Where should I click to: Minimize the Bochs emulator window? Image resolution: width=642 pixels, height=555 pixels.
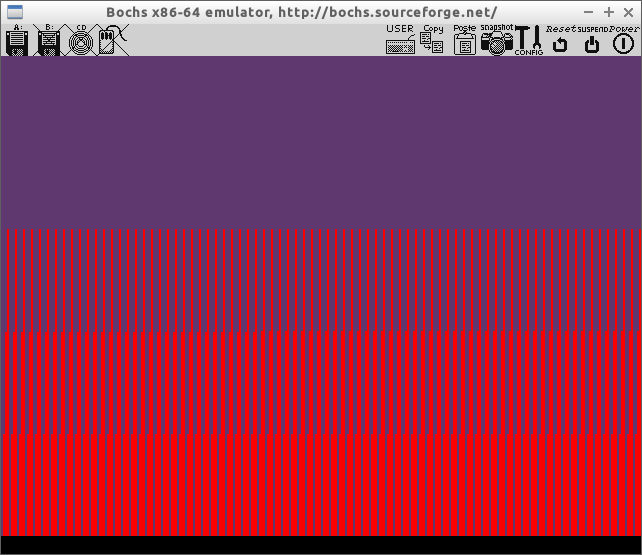coord(588,12)
